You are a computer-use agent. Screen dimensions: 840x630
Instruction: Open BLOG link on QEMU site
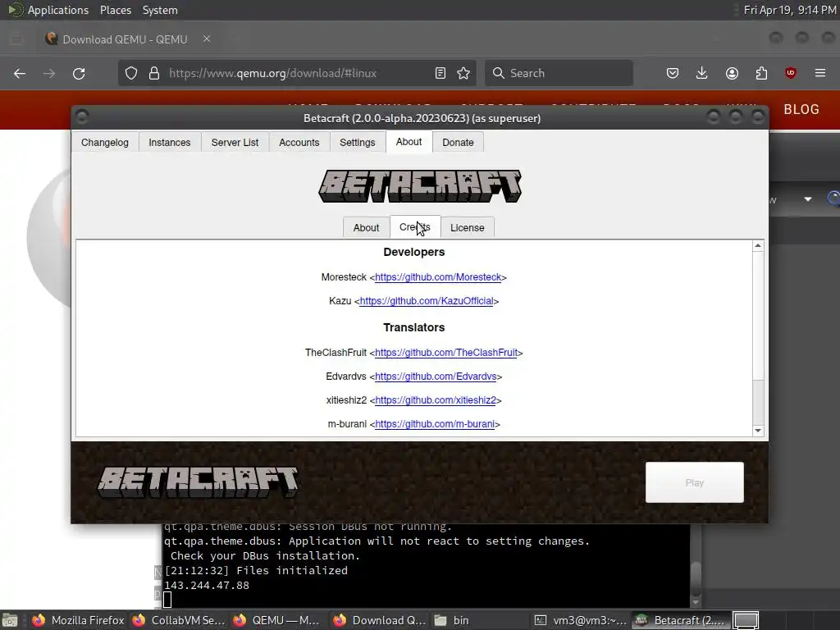tap(801, 109)
